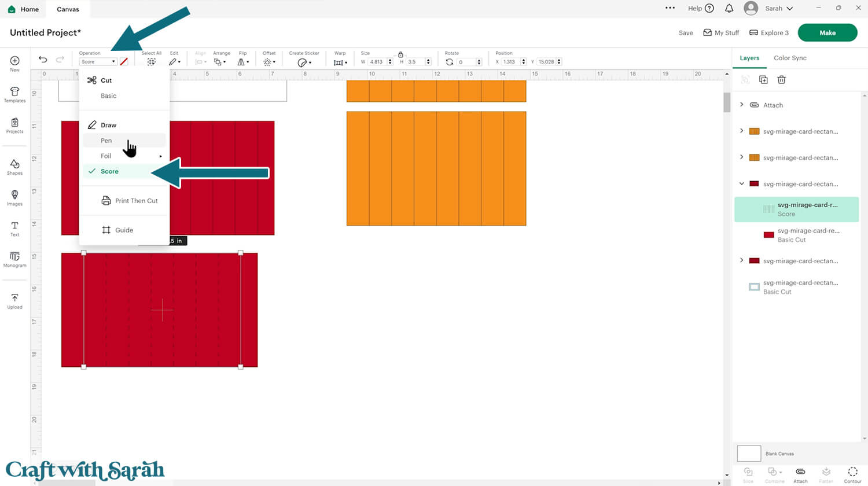868x486 pixels.
Task: Click the Undo arrow
Action: point(43,60)
